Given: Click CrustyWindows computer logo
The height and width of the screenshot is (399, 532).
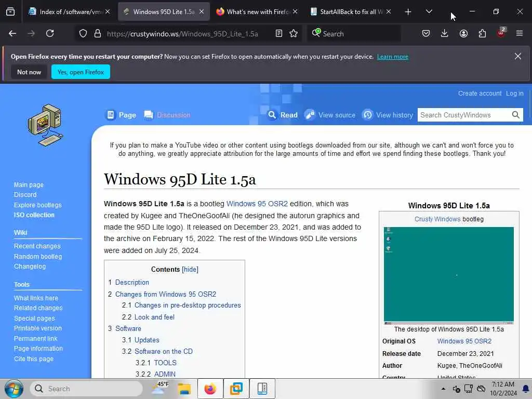Looking at the screenshot, I should point(46,125).
